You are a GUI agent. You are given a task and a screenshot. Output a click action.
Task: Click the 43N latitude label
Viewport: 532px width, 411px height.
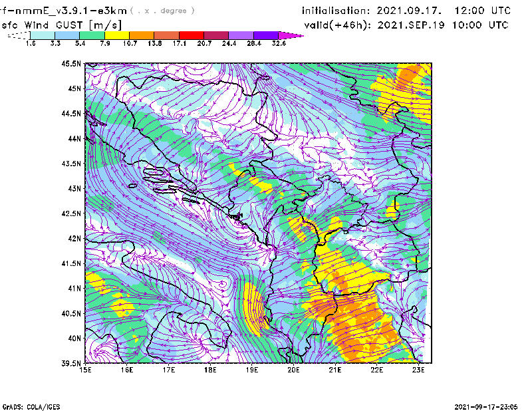click(x=74, y=188)
